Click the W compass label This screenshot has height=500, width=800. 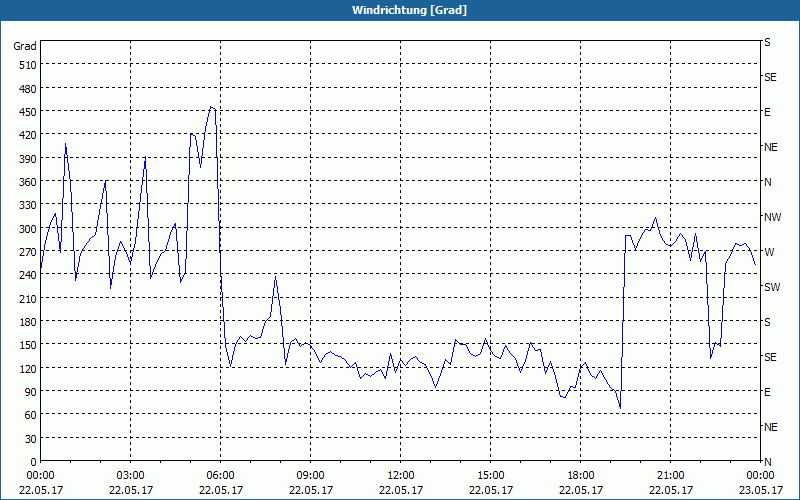point(769,252)
